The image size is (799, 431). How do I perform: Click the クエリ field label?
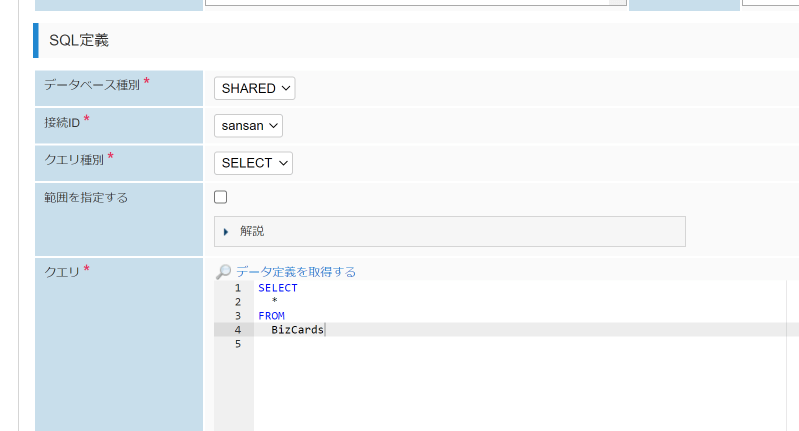pos(62,270)
